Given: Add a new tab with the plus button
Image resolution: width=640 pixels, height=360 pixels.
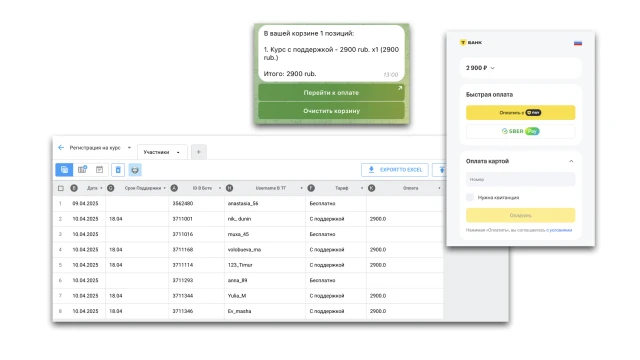Looking at the screenshot, I should (x=199, y=152).
